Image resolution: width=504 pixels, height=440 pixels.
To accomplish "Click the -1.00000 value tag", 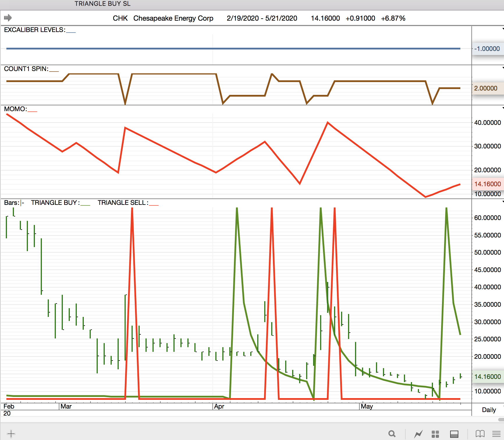I will 488,49.
